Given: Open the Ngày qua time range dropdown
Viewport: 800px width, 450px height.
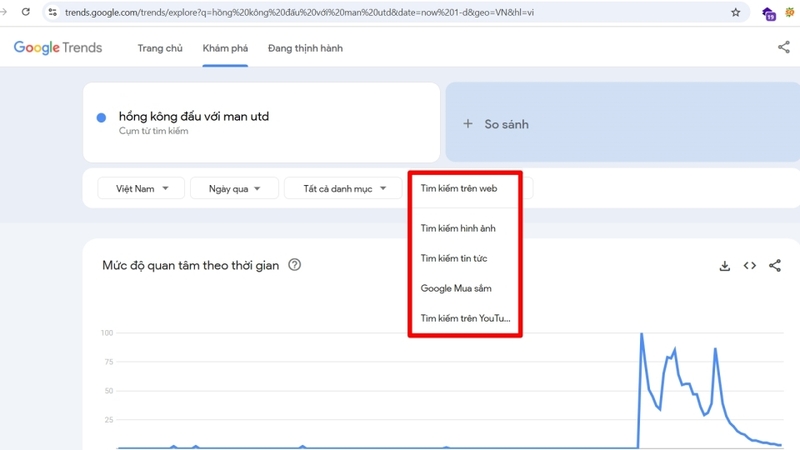Looking at the screenshot, I should click(234, 189).
